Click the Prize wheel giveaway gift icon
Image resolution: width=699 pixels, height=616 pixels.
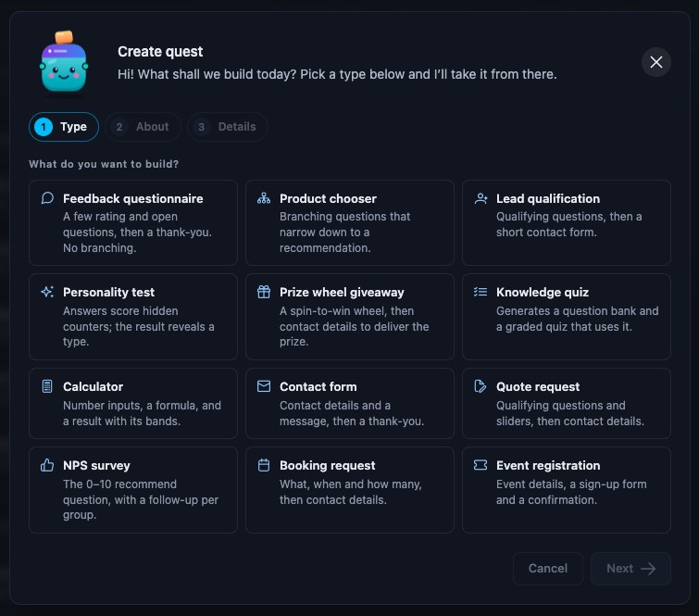[x=264, y=292]
